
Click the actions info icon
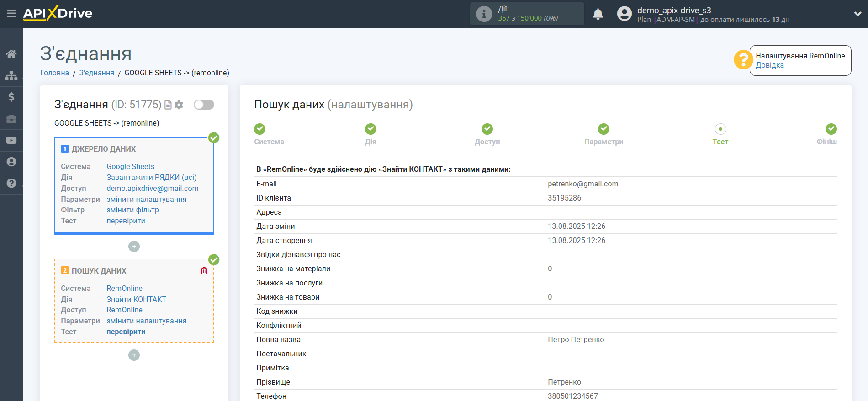coord(484,14)
